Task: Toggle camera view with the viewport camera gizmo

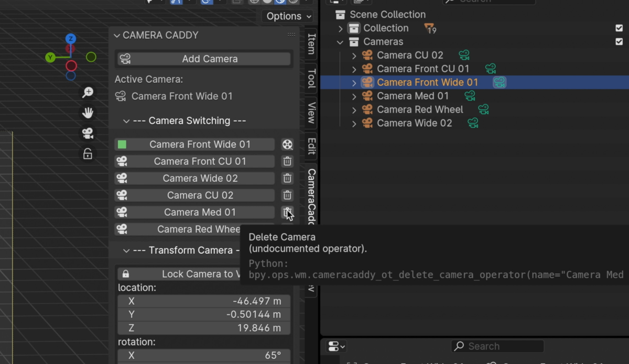Action: [88, 133]
